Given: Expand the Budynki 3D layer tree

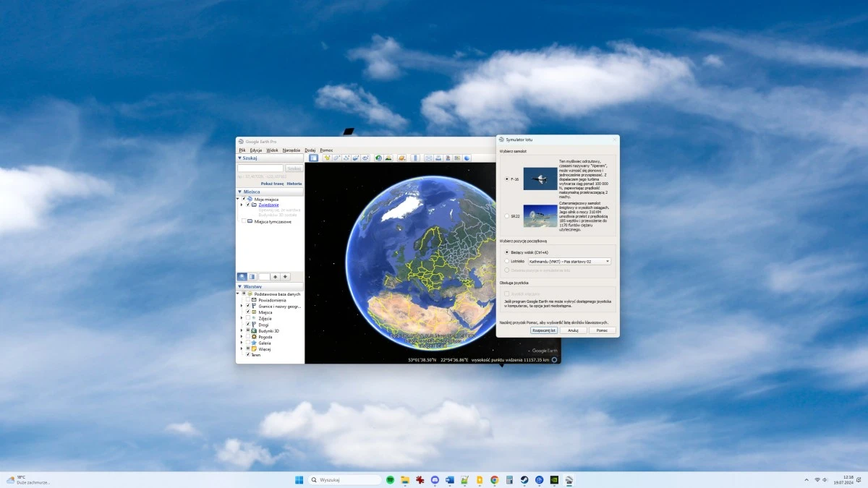Looking at the screenshot, I should click(242, 330).
